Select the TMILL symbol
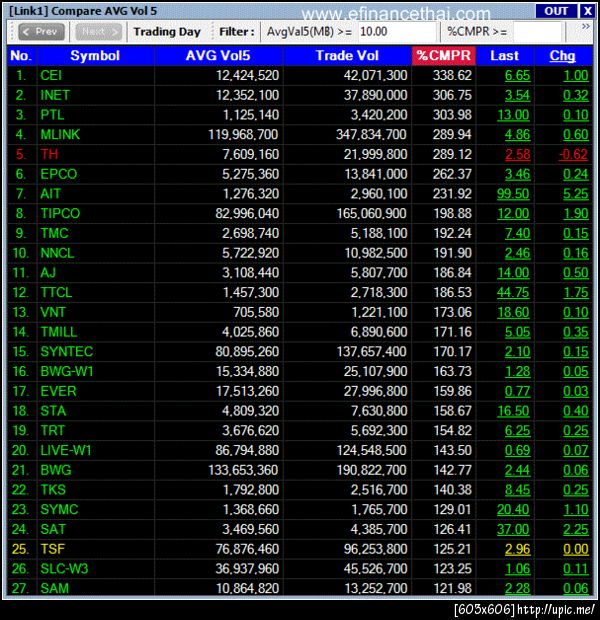The height and width of the screenshot is (620, 600). tap(59, 332)
